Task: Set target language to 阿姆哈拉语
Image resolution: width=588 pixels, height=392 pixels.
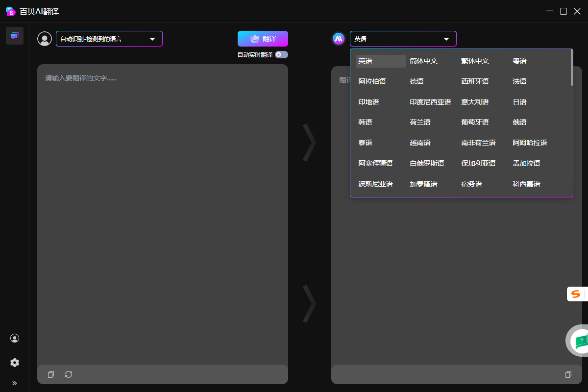Action: (x=530, y=143)
